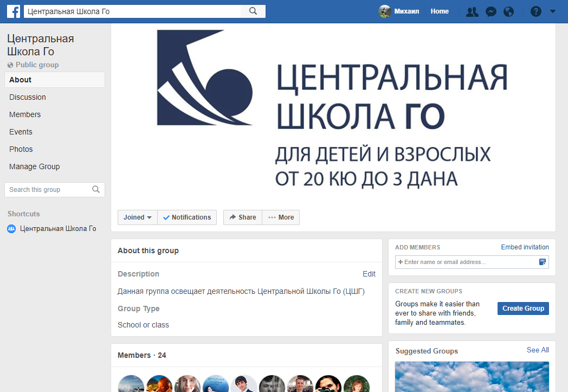
Task: Click the Embed invitation link
Action: tap(525, 247)
